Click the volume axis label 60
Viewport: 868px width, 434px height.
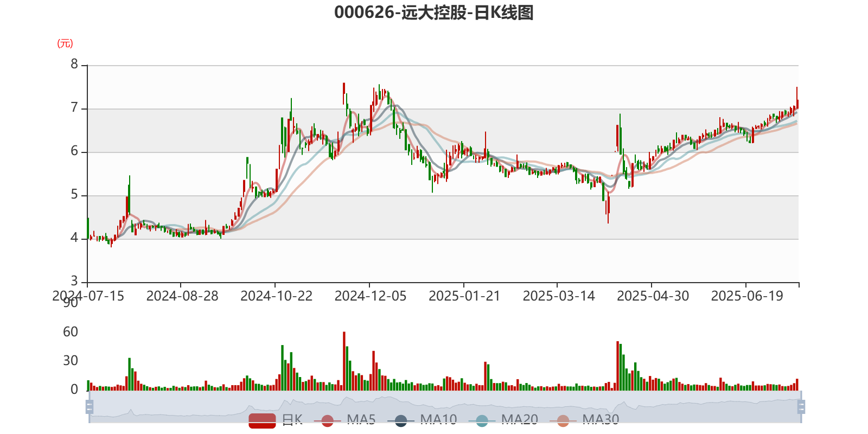click(71, 332)
